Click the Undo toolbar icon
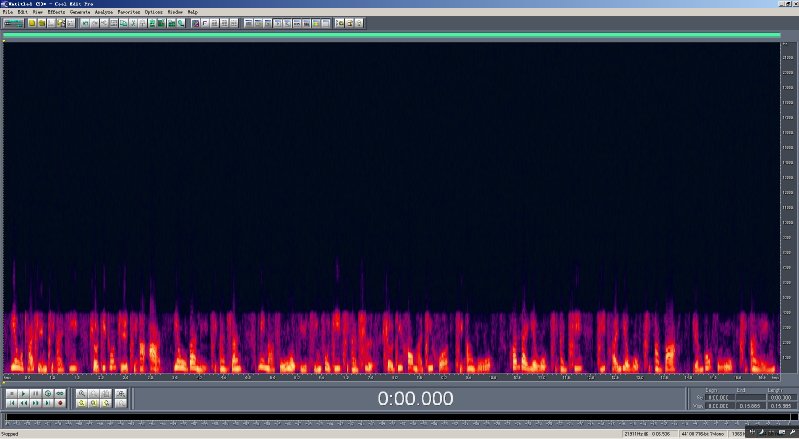 pyautogui.click(x=85, y=23)
